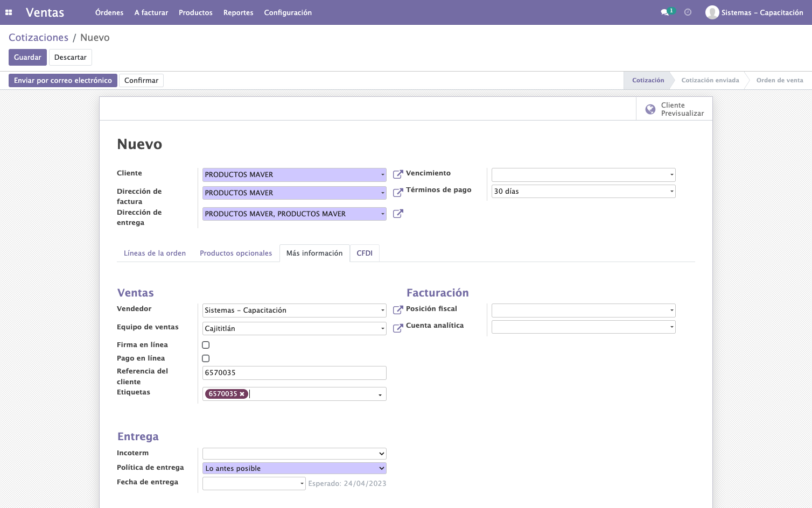Open the Política de entrega dropdown

[295, 468]
